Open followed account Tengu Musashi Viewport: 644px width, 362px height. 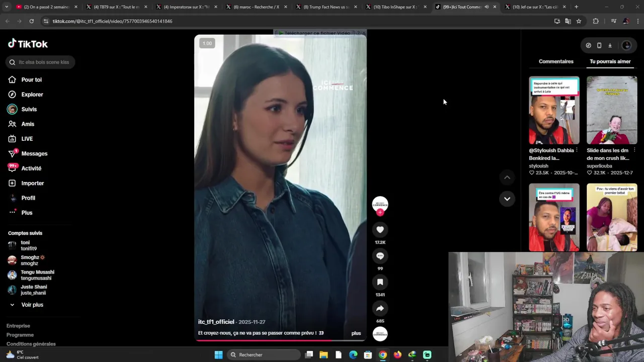pos(31,275)
